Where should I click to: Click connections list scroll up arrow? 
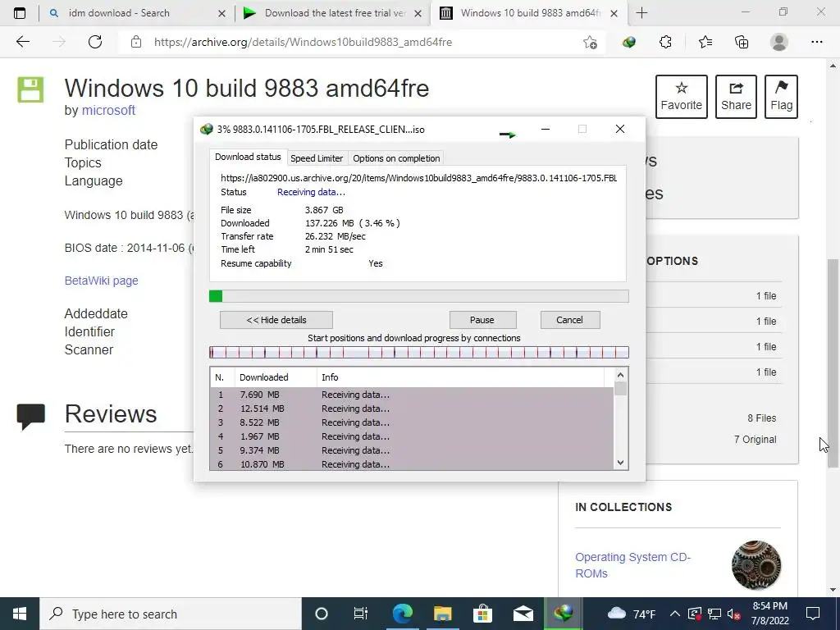[620, 375]
